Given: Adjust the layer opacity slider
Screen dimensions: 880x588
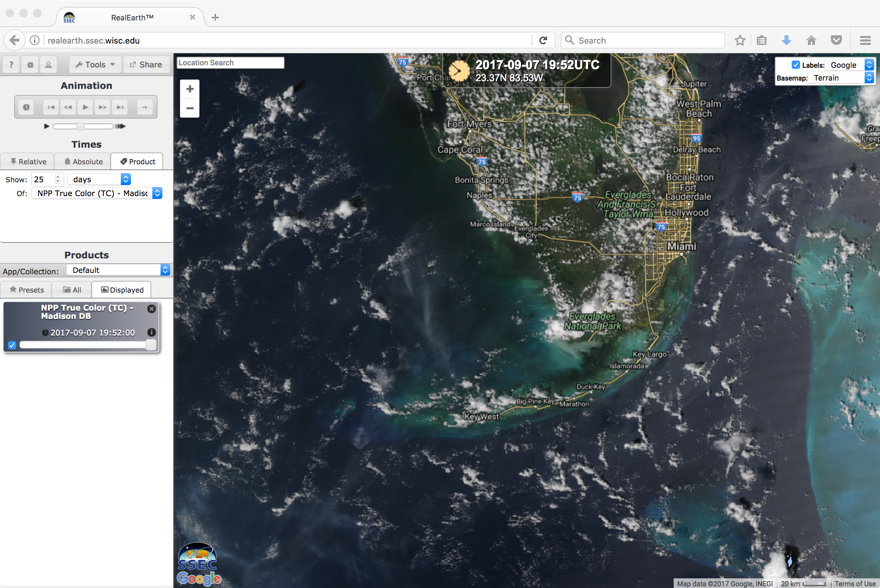Looking at the screenshot, I should click(x=151, y=345).
